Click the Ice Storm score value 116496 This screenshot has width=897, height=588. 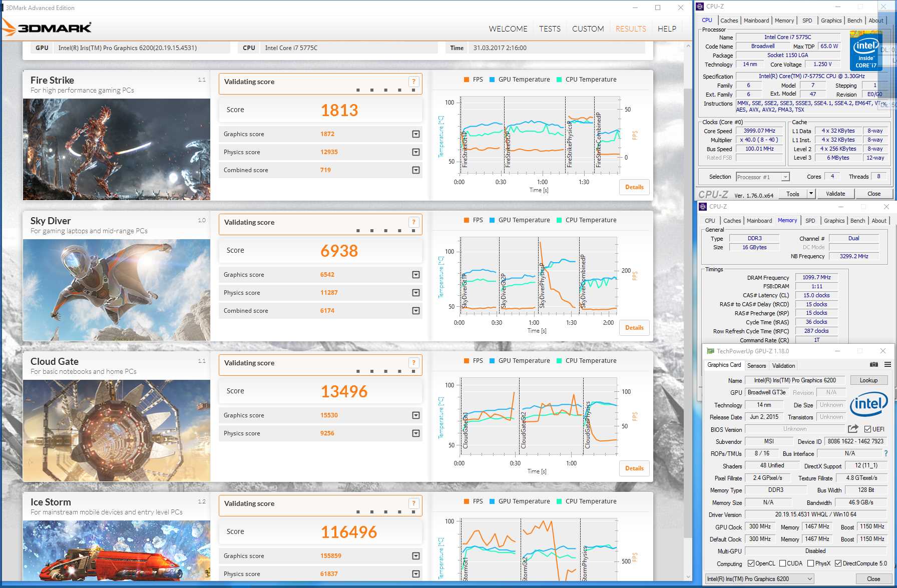point(349,532)
